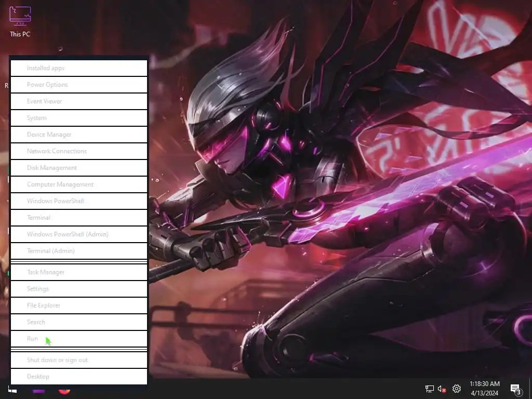Open Terminal (Admin)
This screenshot has height=399, width=532.
[79, 251]
